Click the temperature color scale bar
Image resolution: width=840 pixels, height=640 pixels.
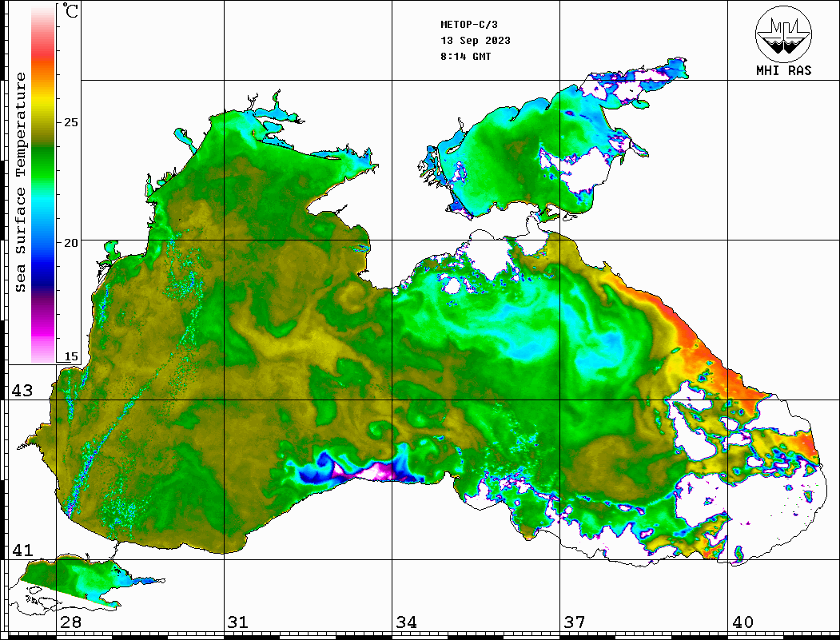pos(43,183)
